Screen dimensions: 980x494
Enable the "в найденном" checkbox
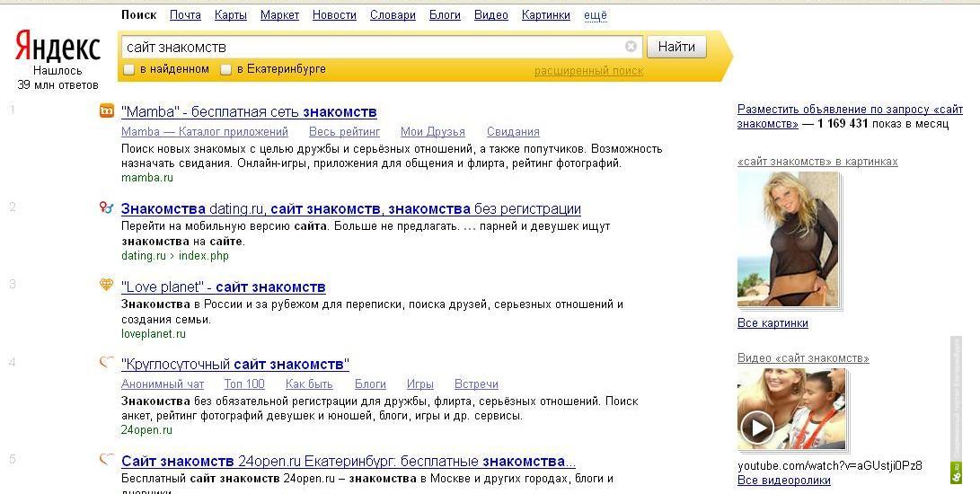click(128, 69)
